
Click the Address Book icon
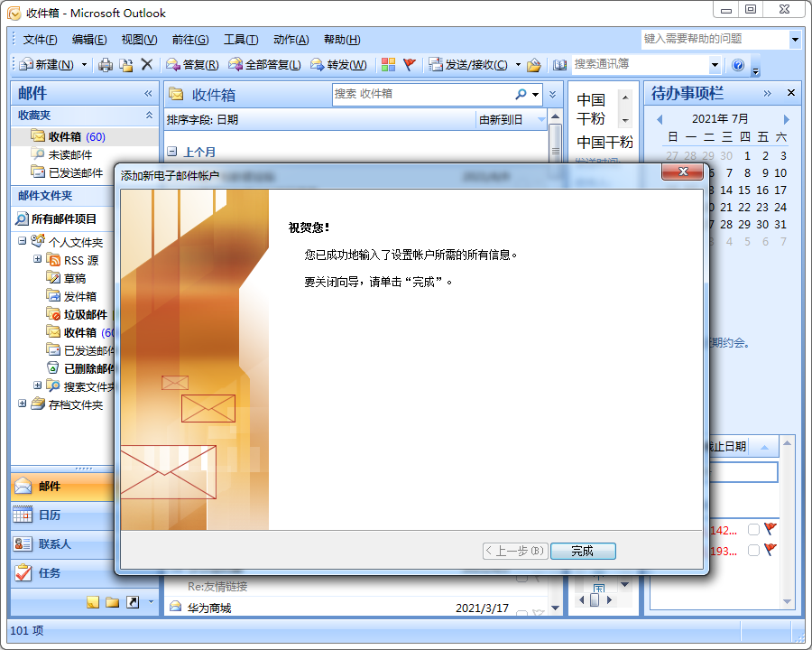559,65
